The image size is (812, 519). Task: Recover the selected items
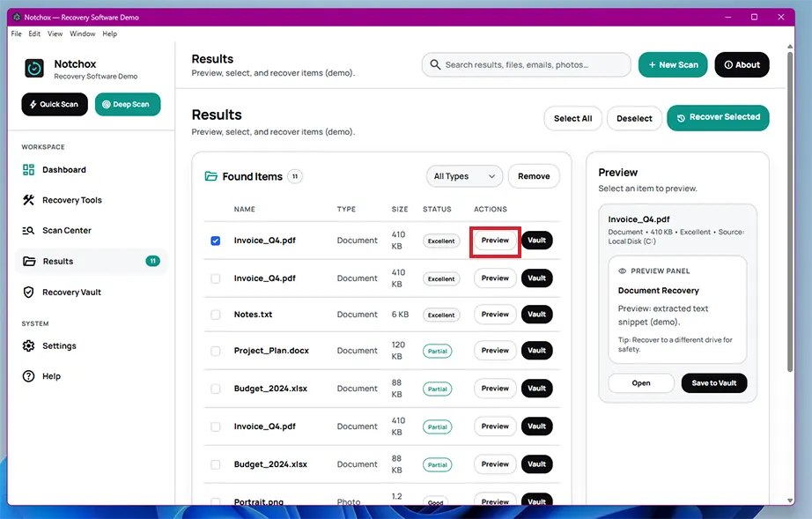pos(718,117)
